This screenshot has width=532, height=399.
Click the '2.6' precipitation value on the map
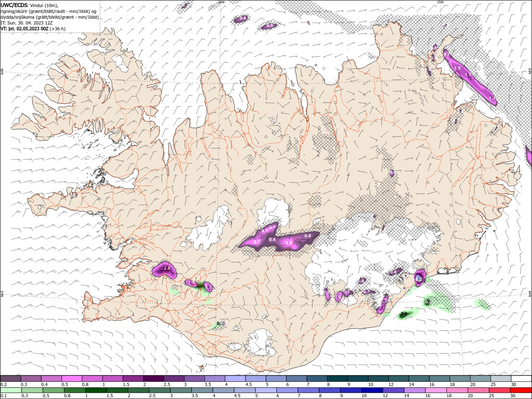[x=167, y=268]
